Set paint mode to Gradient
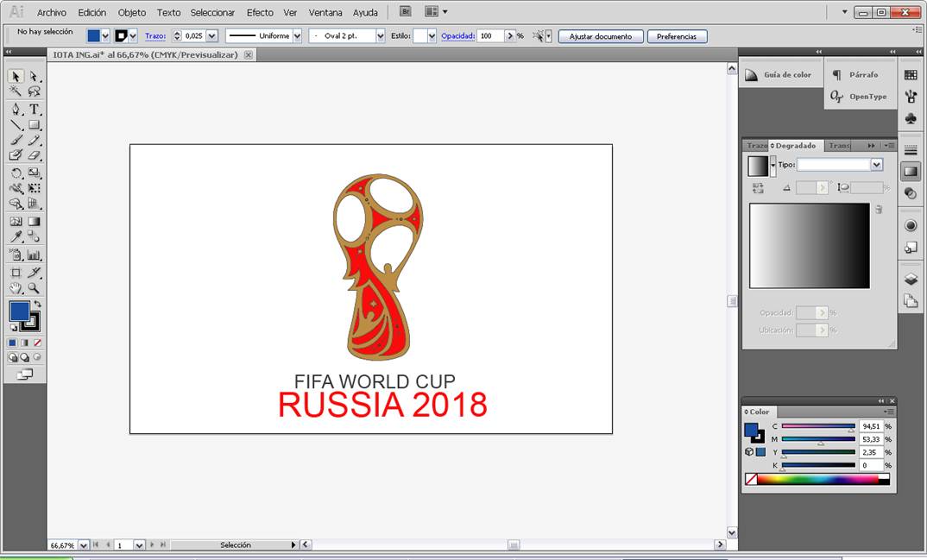This screenshot has height=560, width=927. [x=25, y=343]
